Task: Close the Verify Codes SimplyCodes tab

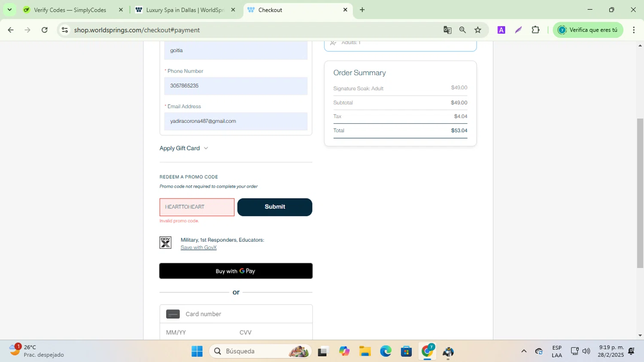Action: [x=121, y=10]
